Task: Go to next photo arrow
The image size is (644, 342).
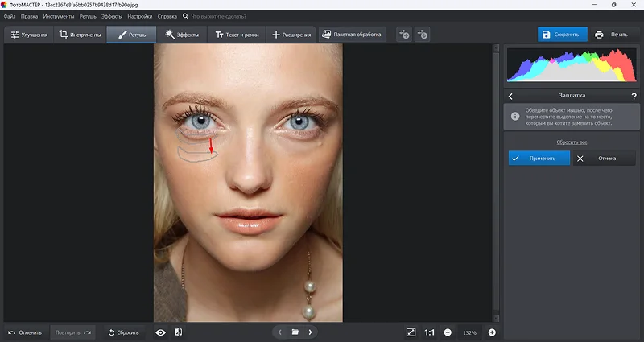Action: 311,332
